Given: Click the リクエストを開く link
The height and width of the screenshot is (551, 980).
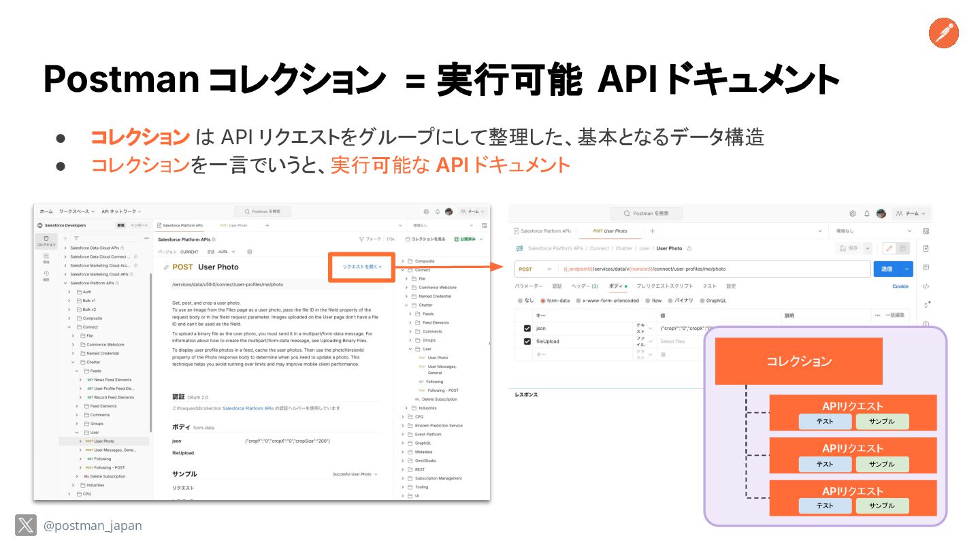Looking at the screenshot, I should click(362, 267).
